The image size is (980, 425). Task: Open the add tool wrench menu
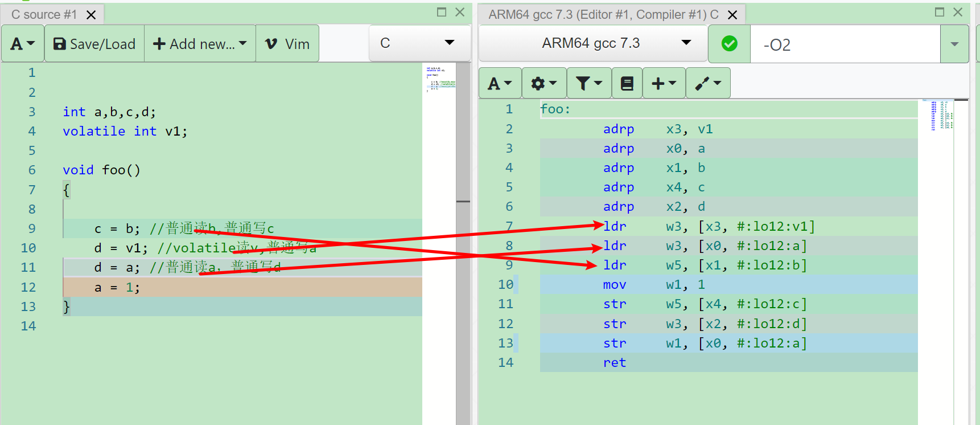[x=708, y=84]
